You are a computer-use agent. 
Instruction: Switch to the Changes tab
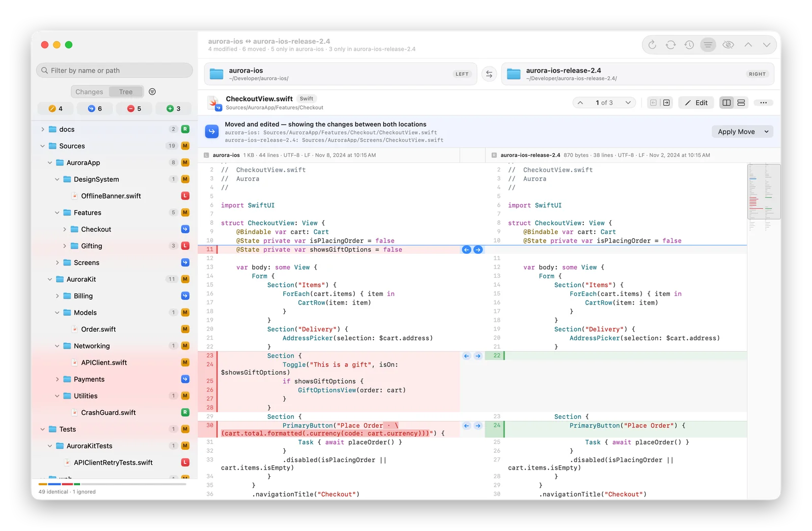coord(89,92)
